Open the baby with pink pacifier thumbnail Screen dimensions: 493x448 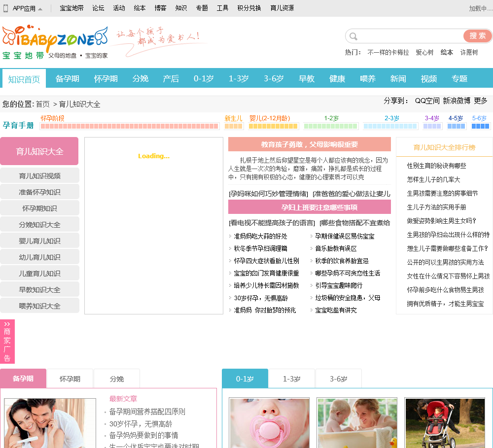click(269, 423)
